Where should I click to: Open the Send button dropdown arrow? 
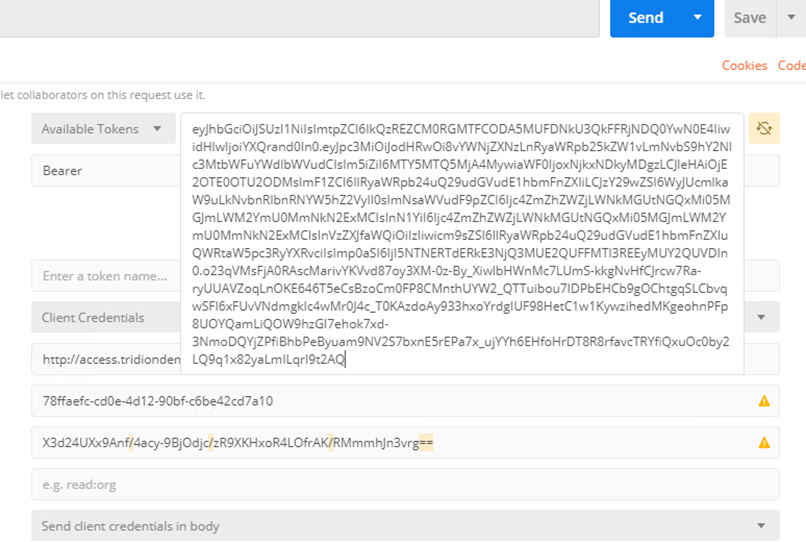pos(698,17)
